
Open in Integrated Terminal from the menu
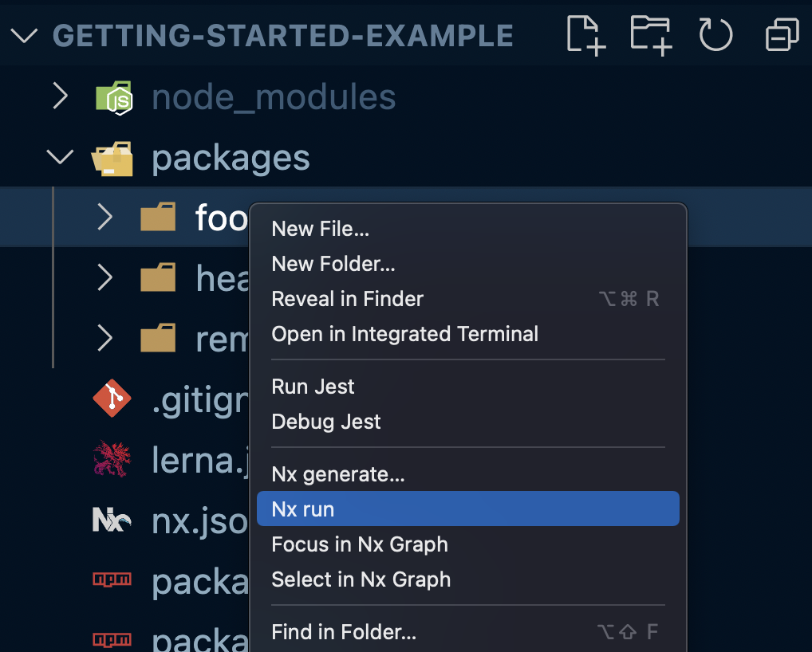404,334
